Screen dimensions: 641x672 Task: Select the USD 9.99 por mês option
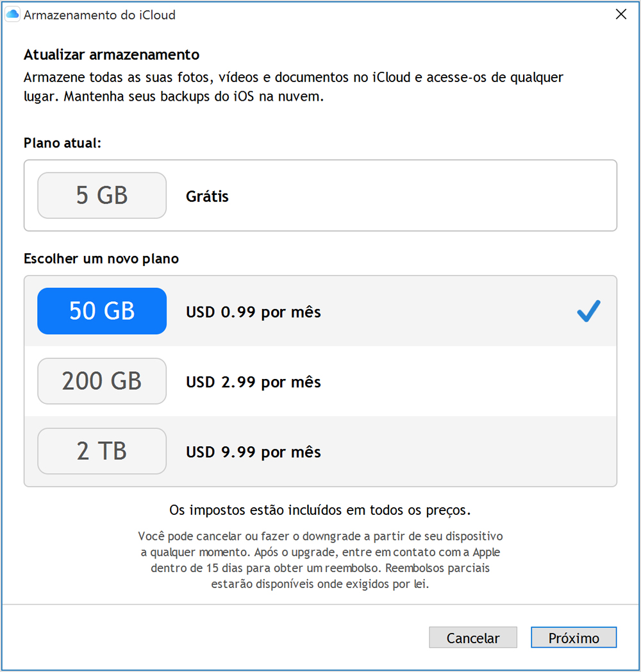point(253,452)
